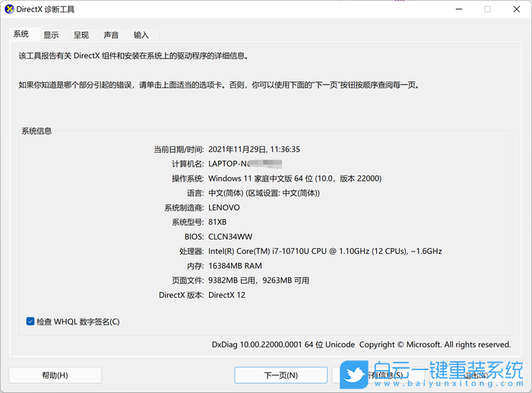Click the DirectX icon in the title bar
Viewport: 532px width, 393px height.
[9, 9]
